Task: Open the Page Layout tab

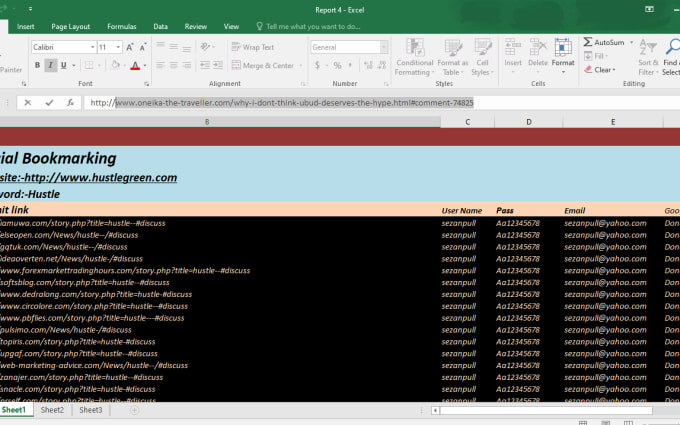Action: click(x=71, y=26)
